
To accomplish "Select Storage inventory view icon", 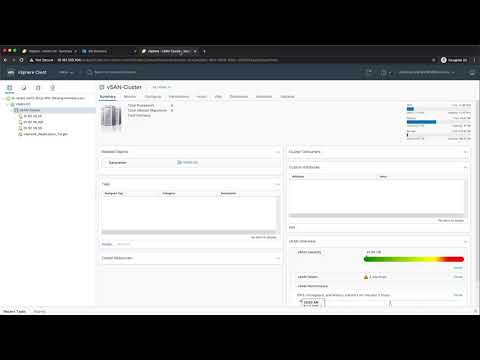I will click(x=38, y=88).
